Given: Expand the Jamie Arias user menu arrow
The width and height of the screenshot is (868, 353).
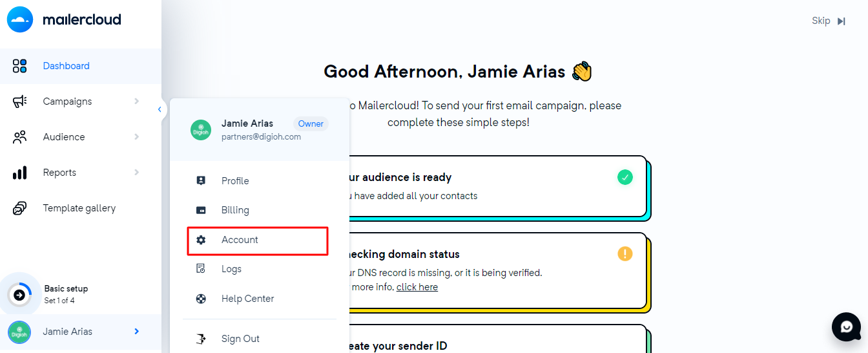Looking at the screenshot, I should pyautogui.click(x=136, y=332).
